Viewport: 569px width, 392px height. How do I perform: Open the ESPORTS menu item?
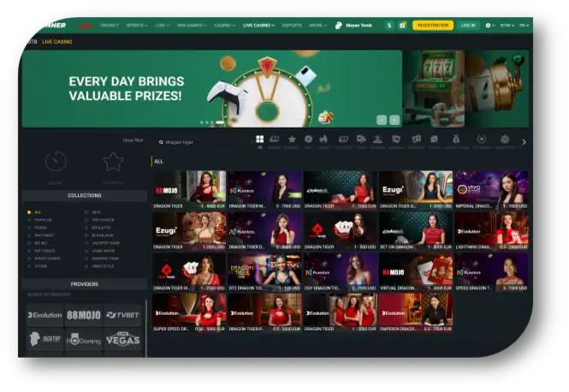click(x=292, y=26)
